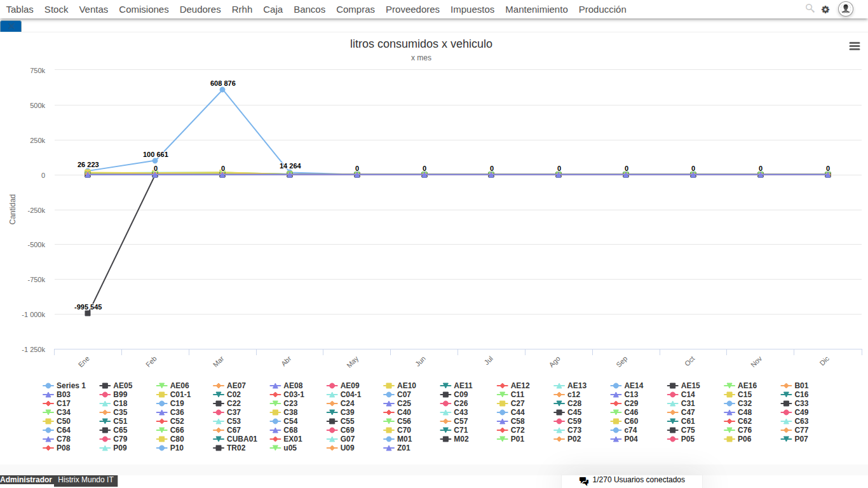
Task: Open the chart hamburger export menu
Action: pos(855,46)
